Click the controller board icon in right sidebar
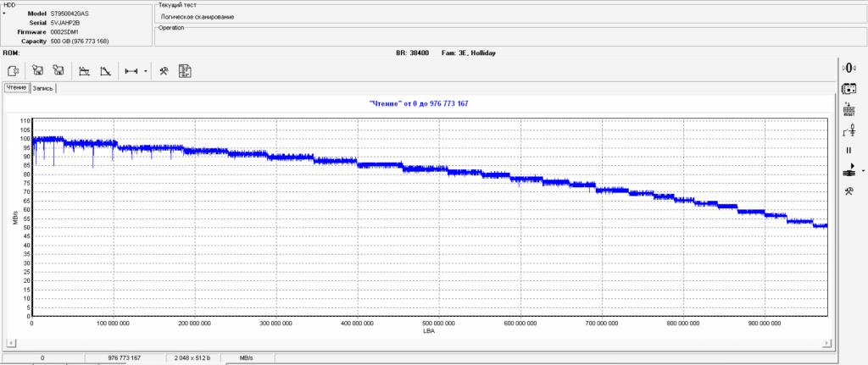 (848, 89)
